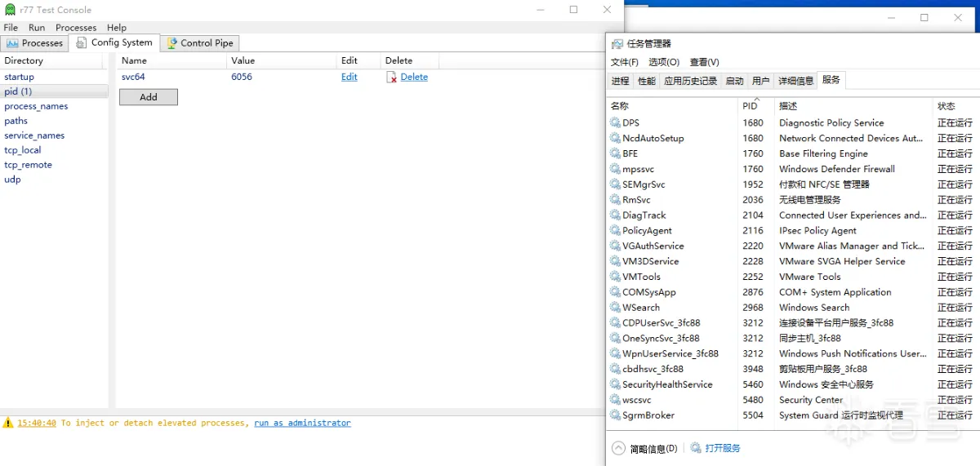
Task: Switch to the Control Pipe tab
Action: pyautogui.click(x=200, y=43)
